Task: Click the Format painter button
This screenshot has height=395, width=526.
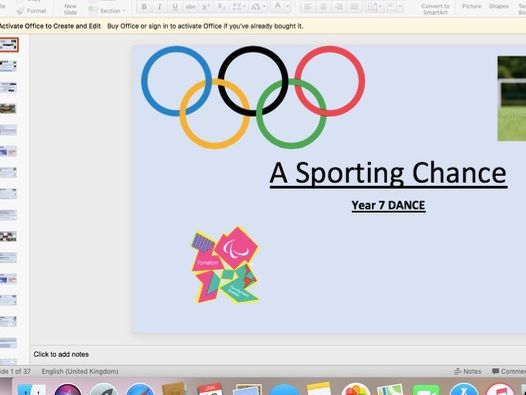Action: (x=32, y=11)
